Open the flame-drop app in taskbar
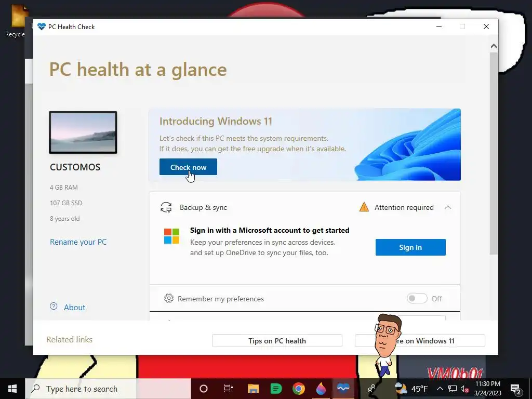 click(321, 389)
